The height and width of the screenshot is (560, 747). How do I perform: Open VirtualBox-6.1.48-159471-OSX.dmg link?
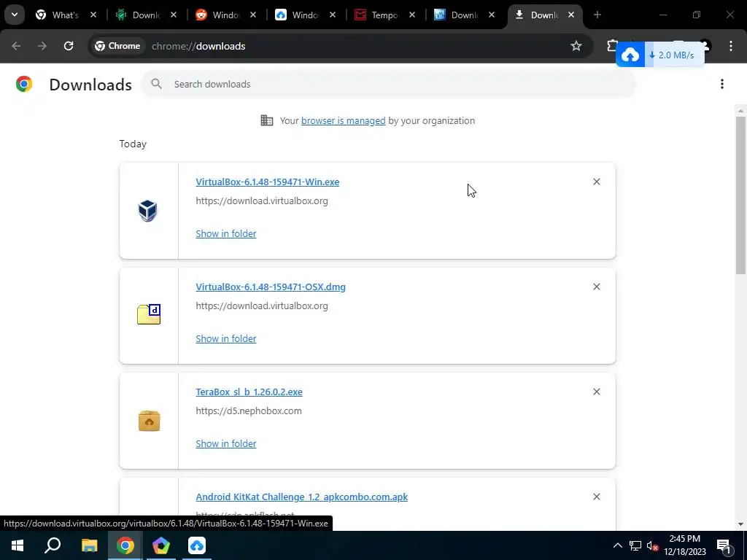[x=271, y=287]
